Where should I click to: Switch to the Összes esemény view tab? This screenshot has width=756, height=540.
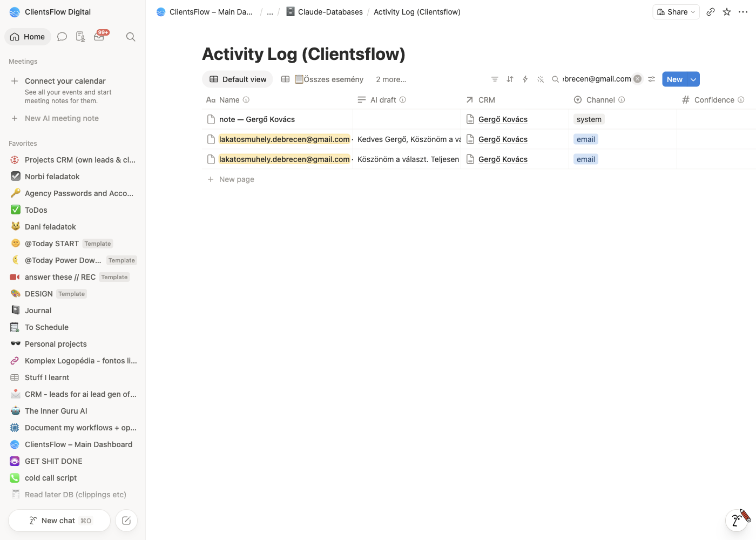(322, 79)
